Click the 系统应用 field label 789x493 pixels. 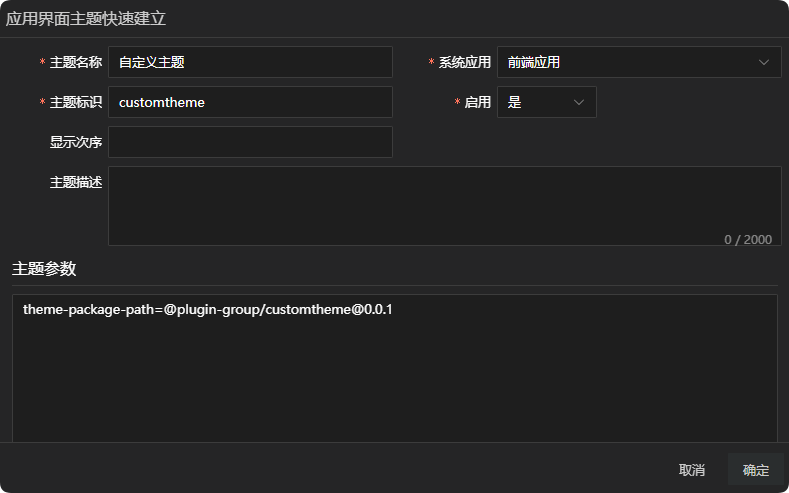(x=465, y=62)
